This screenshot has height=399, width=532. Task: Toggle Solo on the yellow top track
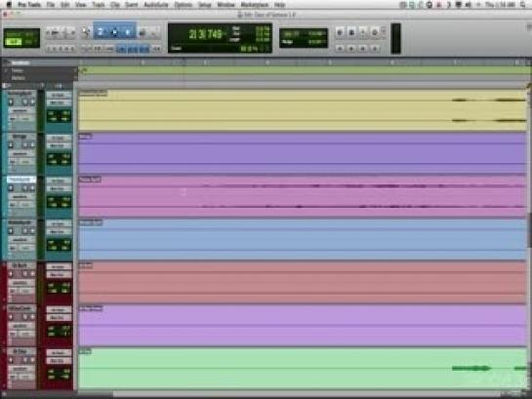pyautogui.click(x=24, y=102)
